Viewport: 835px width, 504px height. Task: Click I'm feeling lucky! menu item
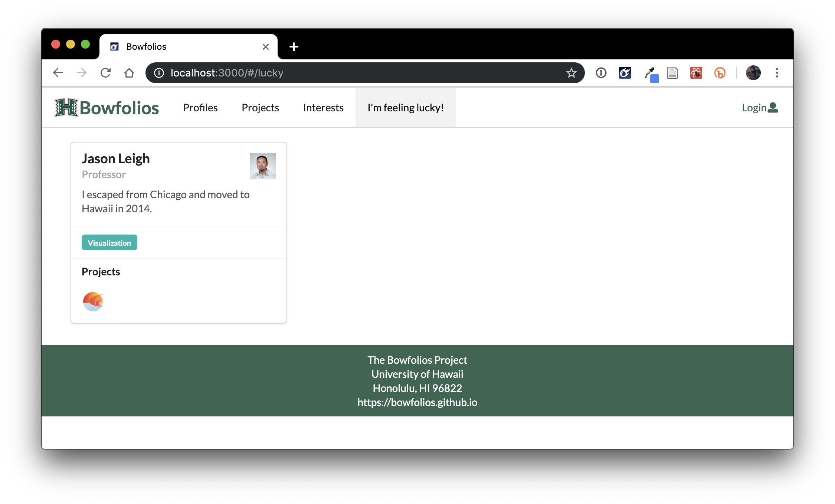(405, 108)
